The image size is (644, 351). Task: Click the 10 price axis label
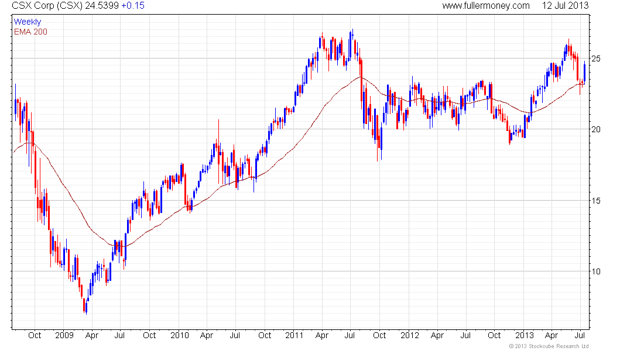[x=595, y=271]
